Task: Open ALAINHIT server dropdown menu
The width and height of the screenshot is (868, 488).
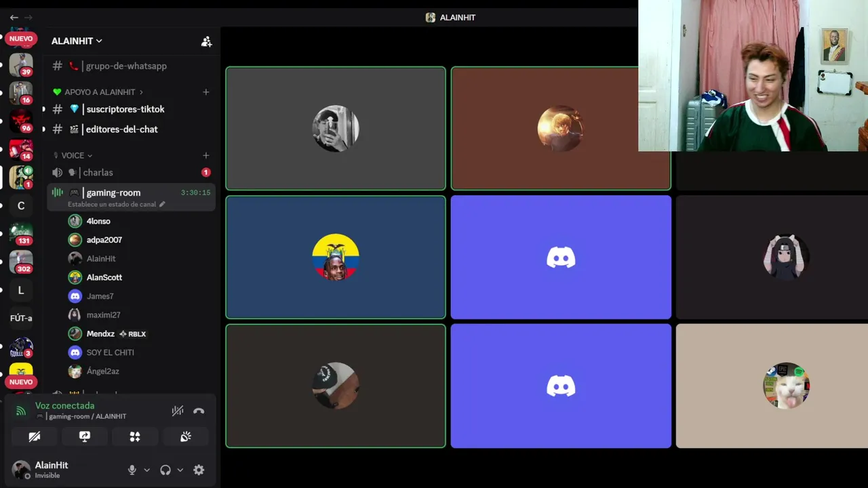Action: click(x=77, y=41)
